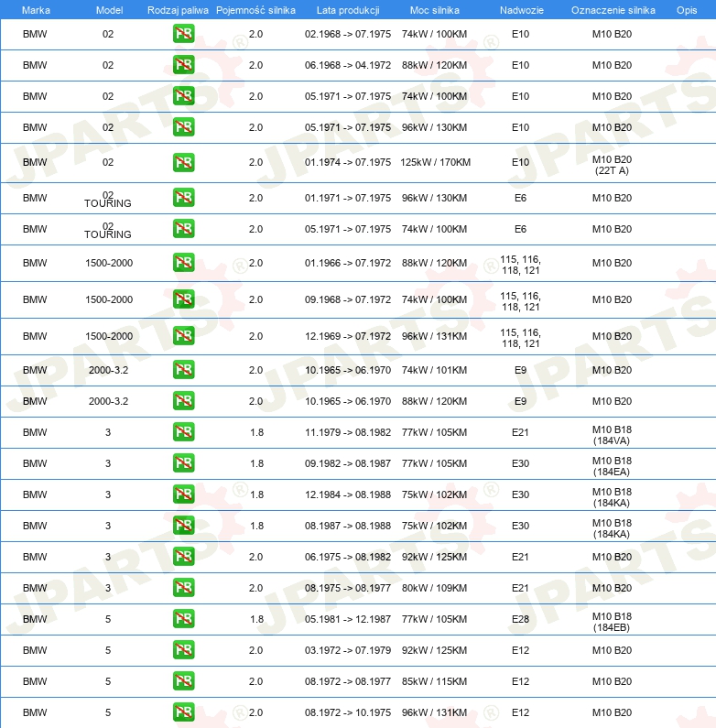Select the M10 B18 (184EA) engine code cell
The width and height of the screenshot is (716, 728).
612,466
